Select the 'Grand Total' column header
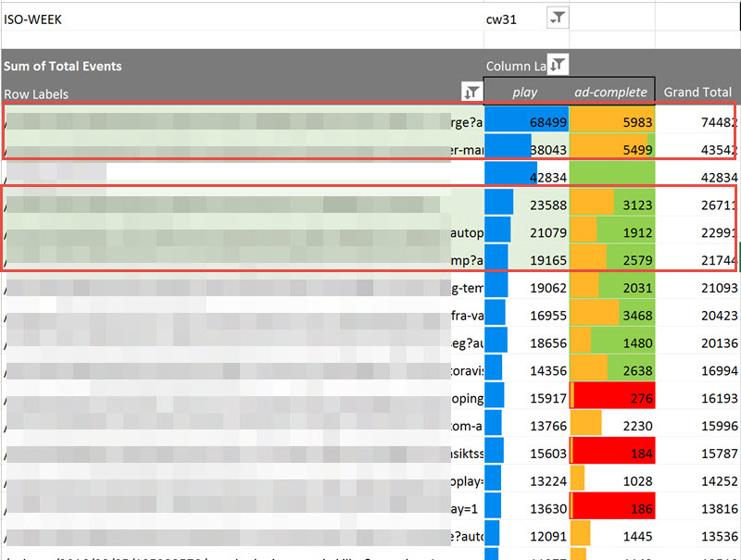 tap(697, 93)
